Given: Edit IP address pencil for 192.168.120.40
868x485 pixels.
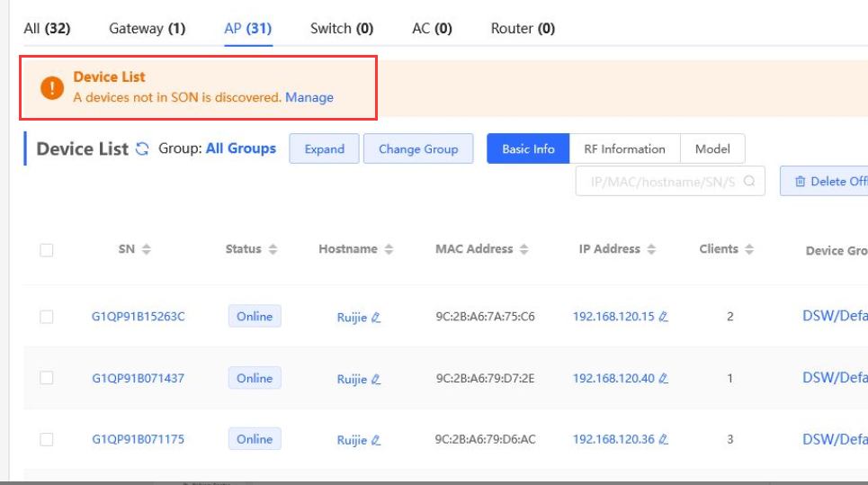Looking at the screenshot, I should 663,379.
